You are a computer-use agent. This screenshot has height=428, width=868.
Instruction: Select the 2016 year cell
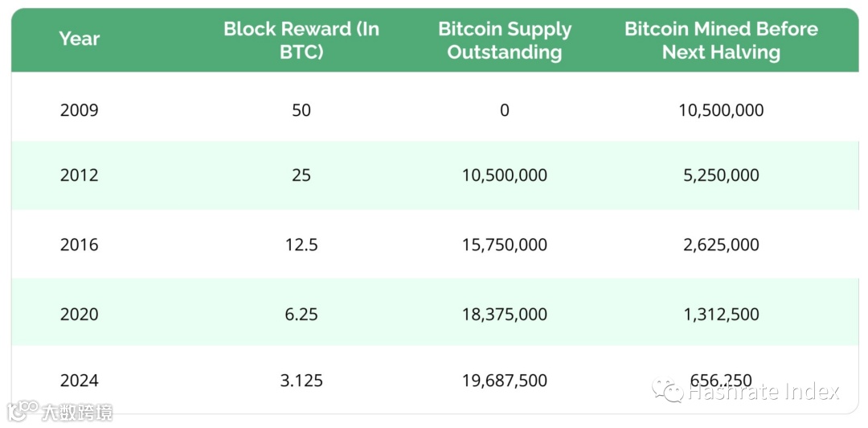coord(80,245)
